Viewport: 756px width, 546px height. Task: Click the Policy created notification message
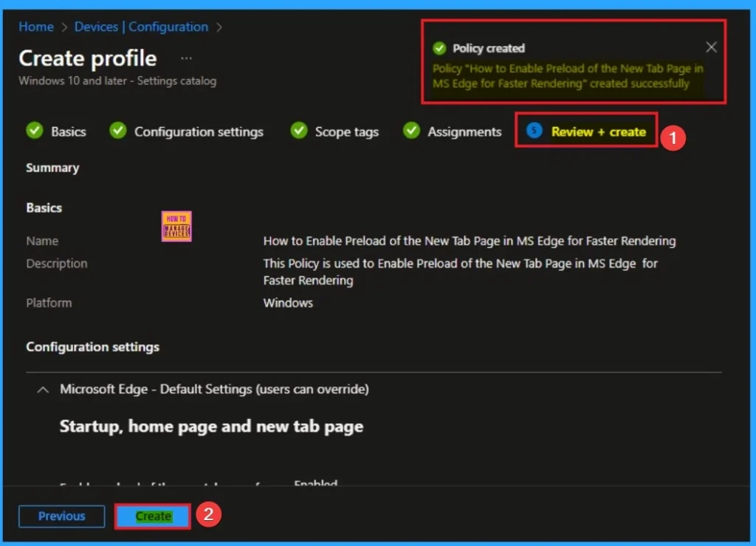(x=568, y=76)
